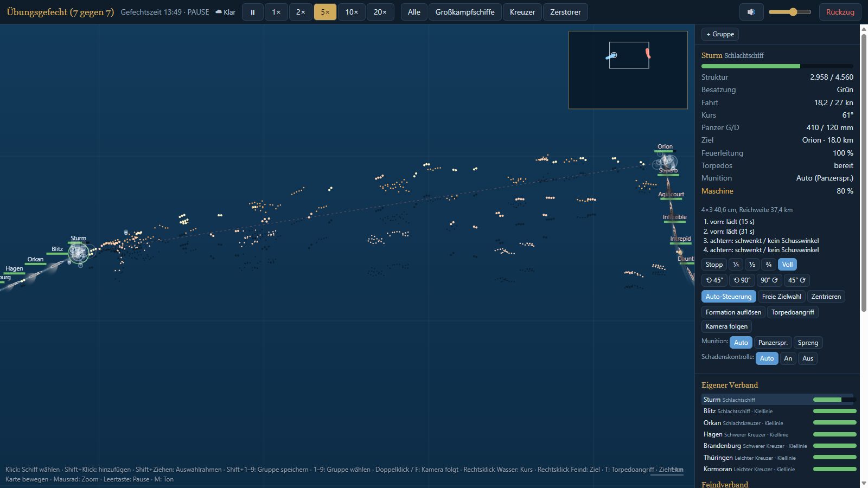Screen dimensions: 868x488
Task: Set Munition mode to Auto
Action: pos(741,343)
